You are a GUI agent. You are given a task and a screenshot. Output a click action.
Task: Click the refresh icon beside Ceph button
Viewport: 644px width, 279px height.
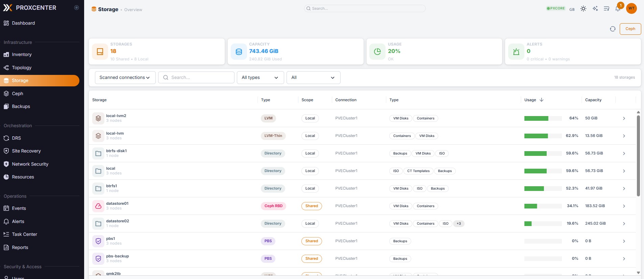[x=613, y=29]
